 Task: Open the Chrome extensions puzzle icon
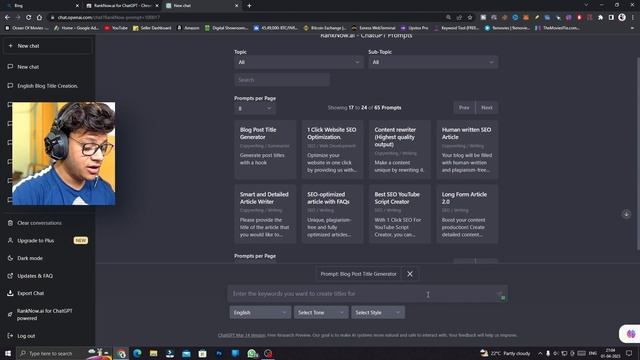tap(600, 17)
